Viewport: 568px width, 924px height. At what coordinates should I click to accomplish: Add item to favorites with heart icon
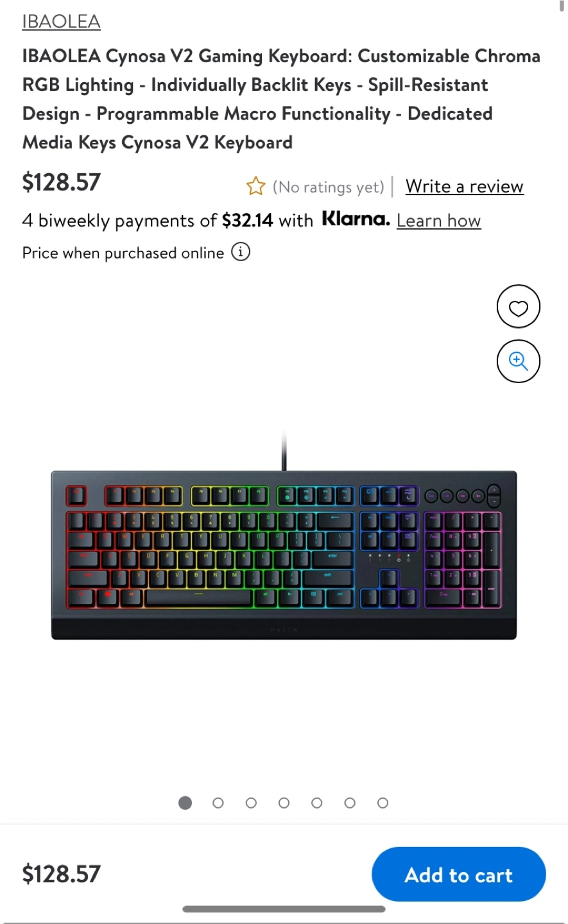pyautogui.click(x=519, y=307)
